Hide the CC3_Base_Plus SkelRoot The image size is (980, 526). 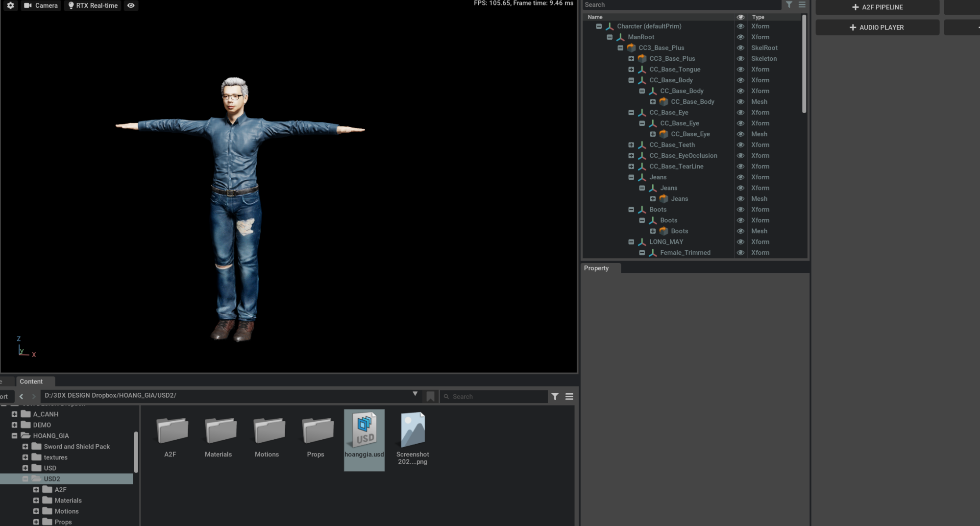[x=740, y=48]
